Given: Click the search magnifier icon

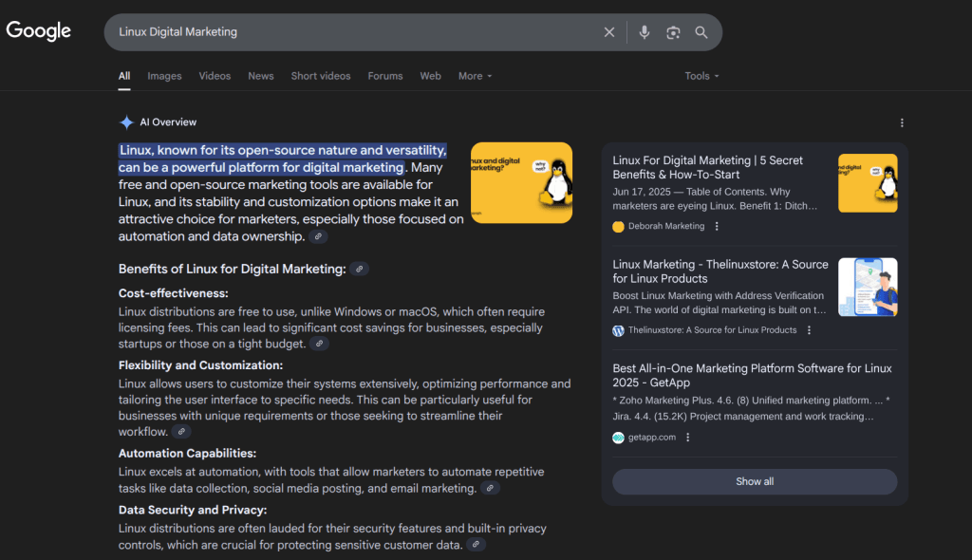Looking at the screenshot, I should pyautogui.click(x=701, y=31).
